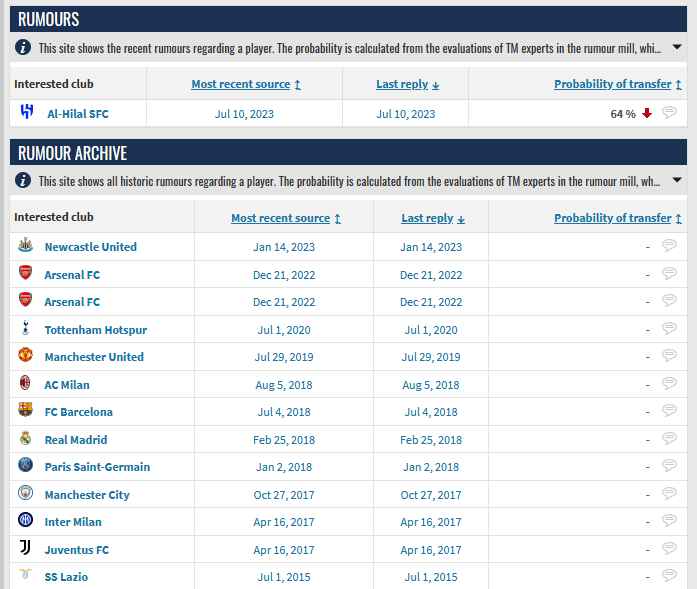
Task: Expand the Rumours info description arrow
Action: click(x=677, y=47)
